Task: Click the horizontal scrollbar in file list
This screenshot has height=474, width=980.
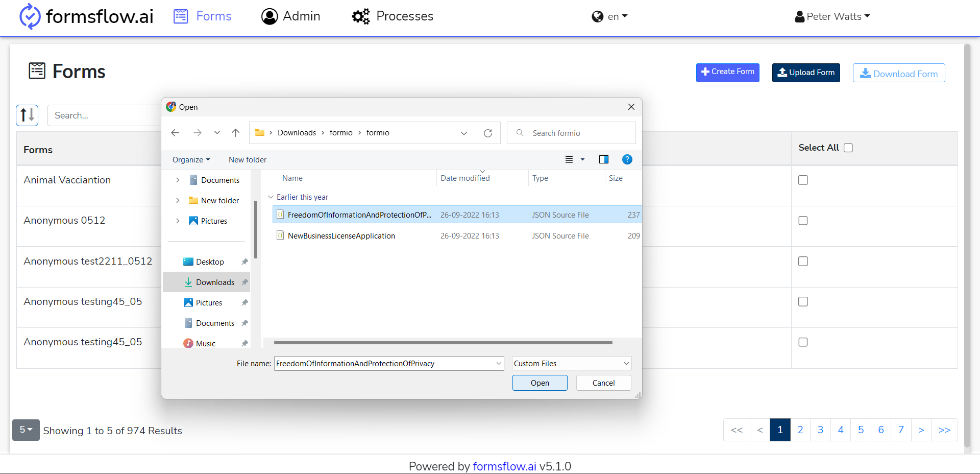Action: (443, 343)
